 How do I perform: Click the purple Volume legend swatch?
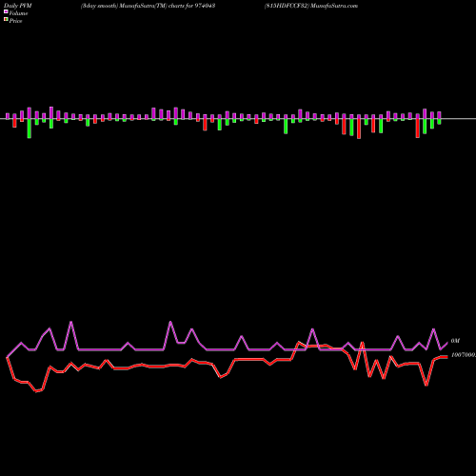(x=6, y=11)
